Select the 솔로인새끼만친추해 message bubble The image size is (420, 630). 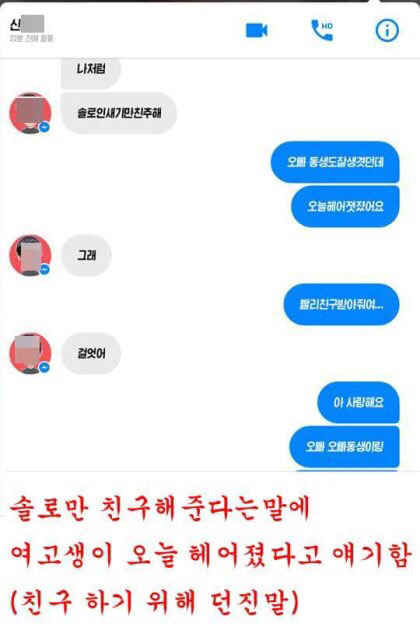[119, 113]
